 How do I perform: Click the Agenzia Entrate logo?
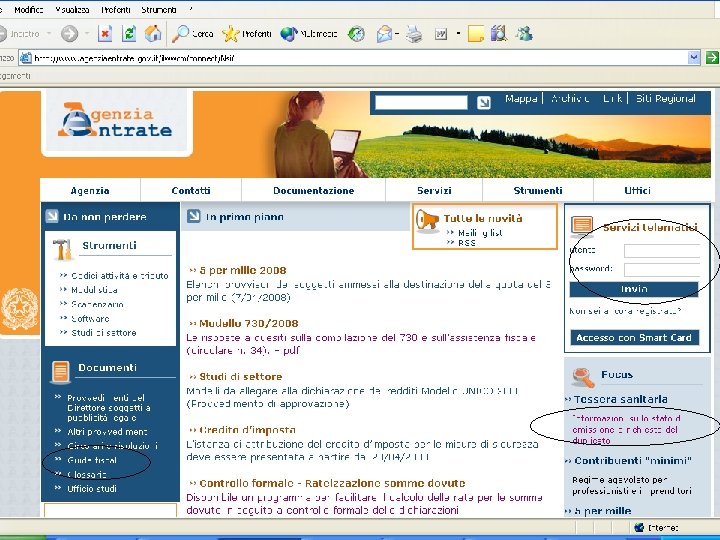coord(115,120)
